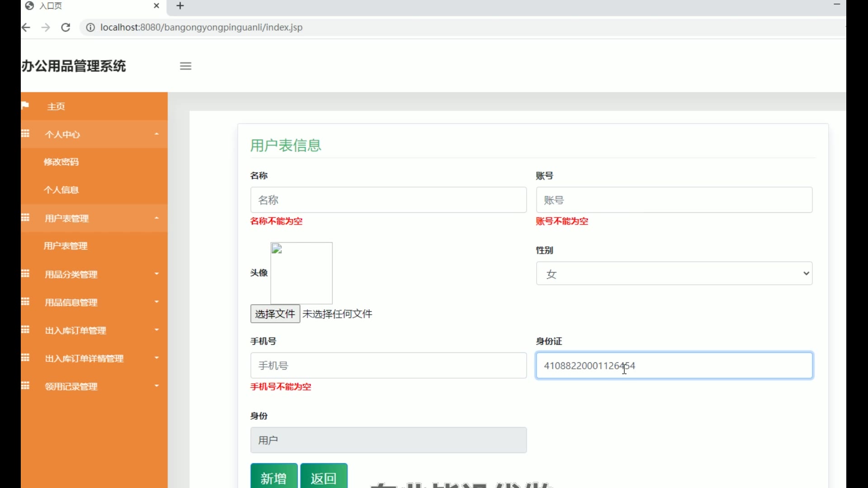868x488 pixels.
Task: Click the hamburger menu icon in header
Action: (185, 66)
